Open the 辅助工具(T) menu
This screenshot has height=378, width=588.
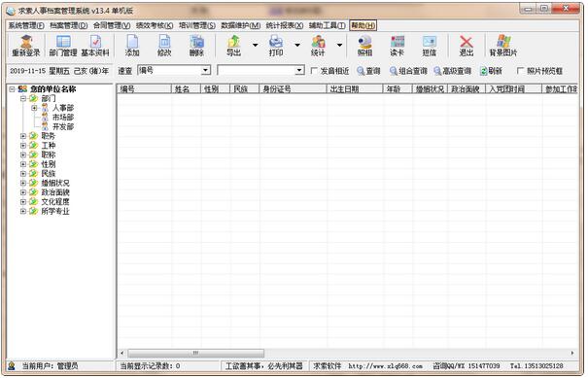tap(328, 25)
